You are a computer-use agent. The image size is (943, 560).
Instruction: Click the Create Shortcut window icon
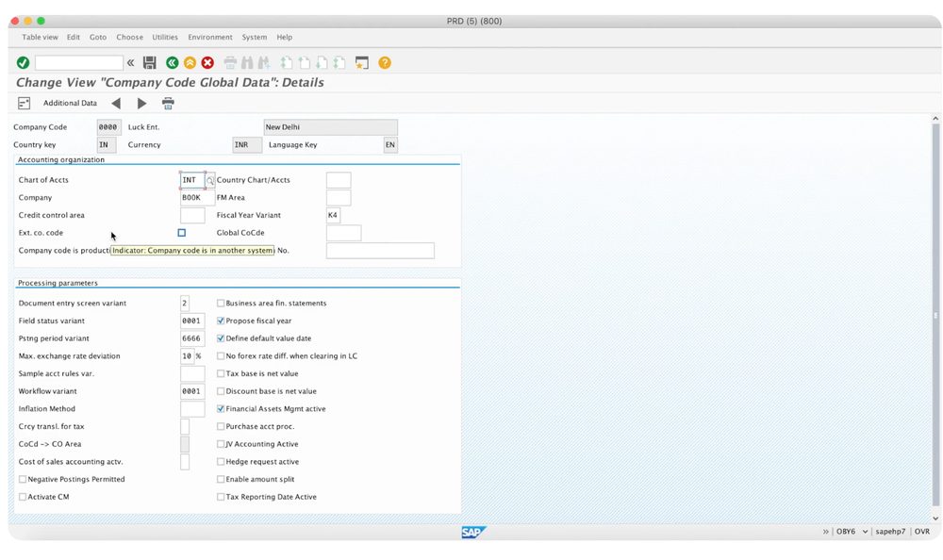[x=361, y=62]
